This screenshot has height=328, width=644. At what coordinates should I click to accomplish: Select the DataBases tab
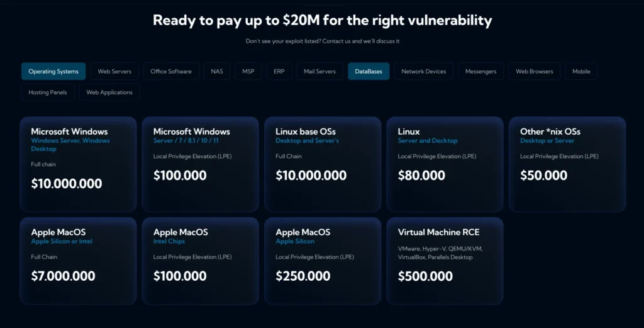point(369,71)
